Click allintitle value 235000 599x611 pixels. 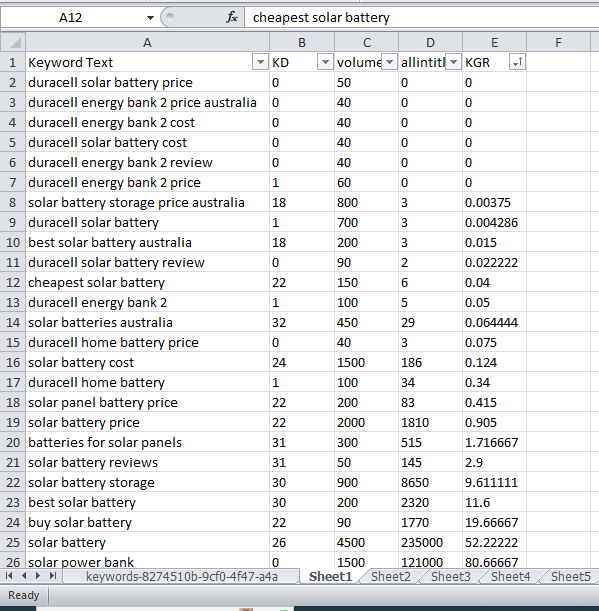click(430, 542)
